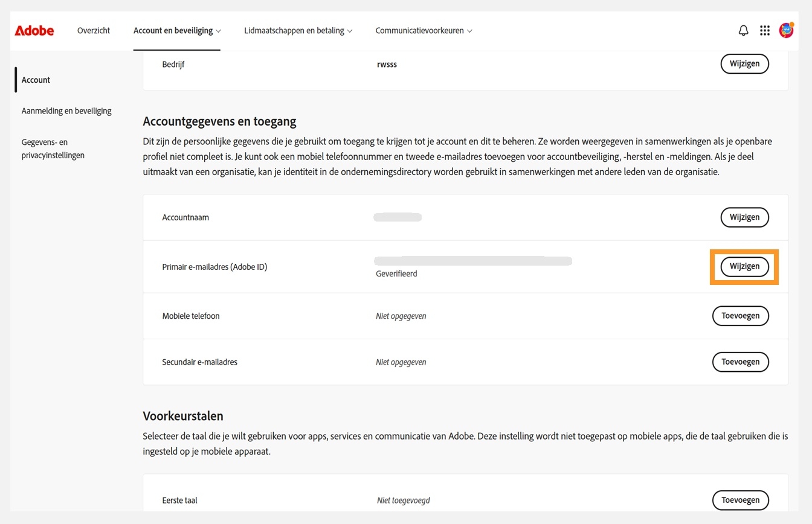Click the rwsss company value
The height and width of the screenshot is (524, 812).
tap(387, 63)
